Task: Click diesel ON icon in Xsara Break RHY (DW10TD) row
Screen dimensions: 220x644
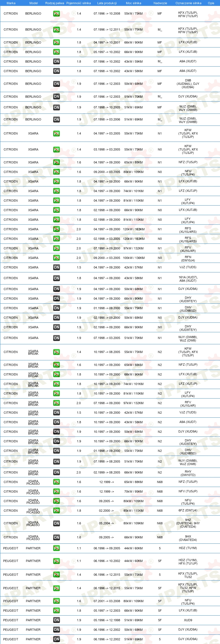Action: [57, 472]
